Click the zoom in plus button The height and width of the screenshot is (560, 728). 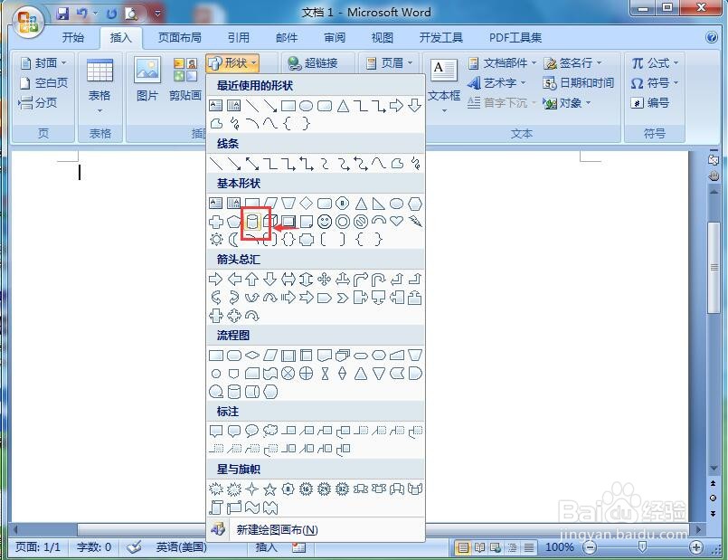(x=696, y=547)
